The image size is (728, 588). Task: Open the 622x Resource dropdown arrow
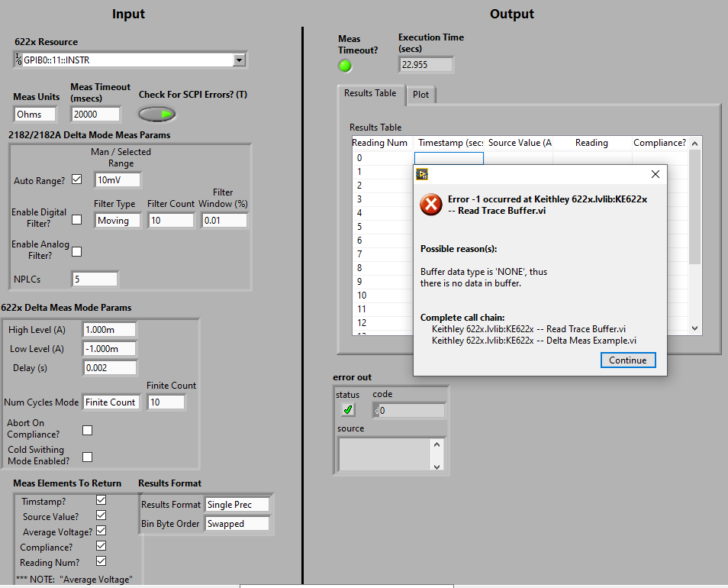(x=239, y=60)
